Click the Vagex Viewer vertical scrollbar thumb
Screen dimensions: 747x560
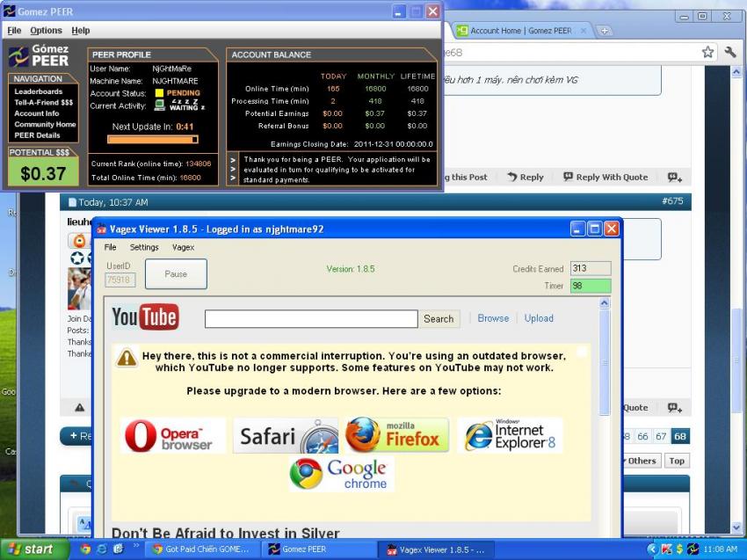pos(604,362)
